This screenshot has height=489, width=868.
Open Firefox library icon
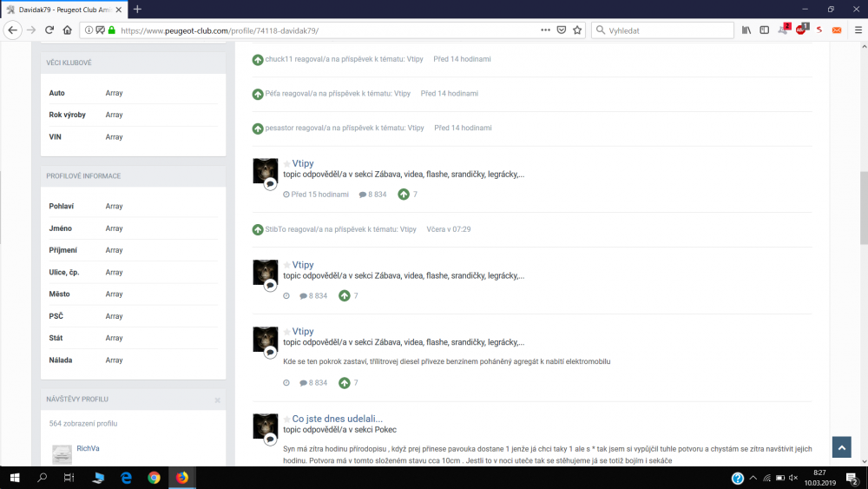[746, 30]
